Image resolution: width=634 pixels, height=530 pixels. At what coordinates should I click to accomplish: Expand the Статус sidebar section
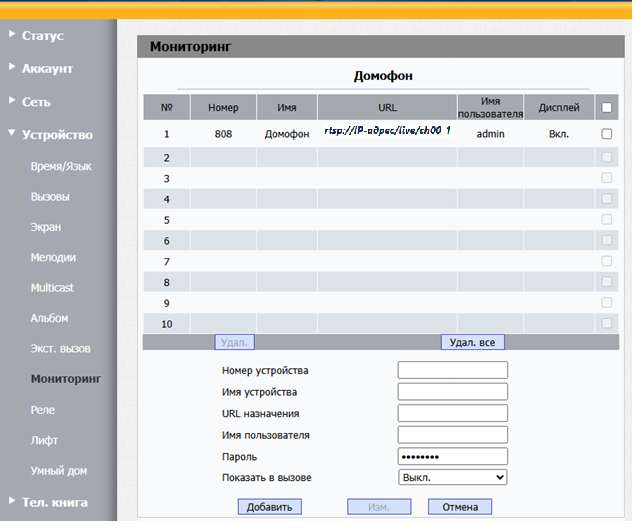click(x=42, y=36)
